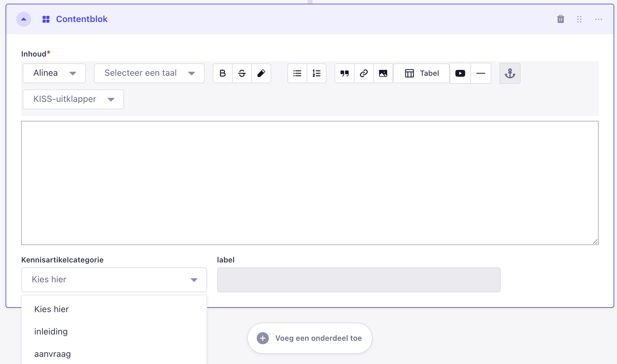Apply strikethrough formatting
The image size is (617, 364).
pyautogui.click(x=242, y=73)
